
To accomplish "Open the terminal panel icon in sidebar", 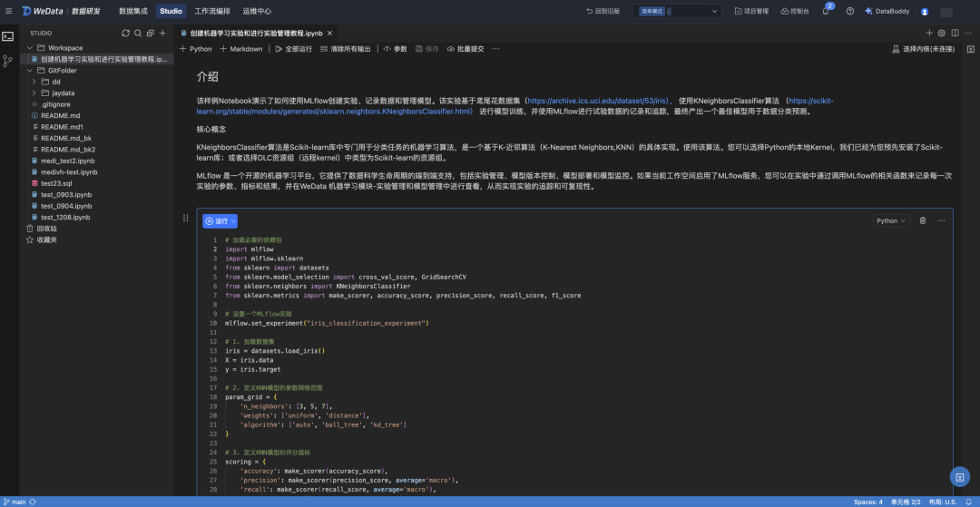I will (7, 36).
